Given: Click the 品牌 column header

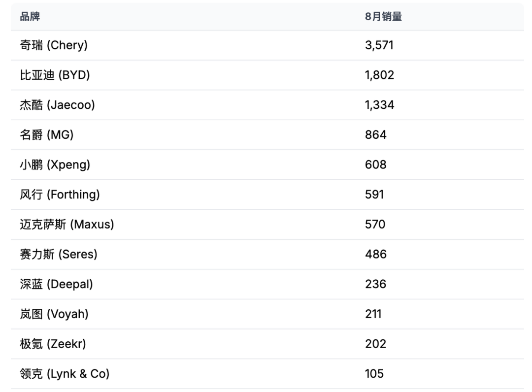Looking at the screenshot, I should tap(30, 17).
